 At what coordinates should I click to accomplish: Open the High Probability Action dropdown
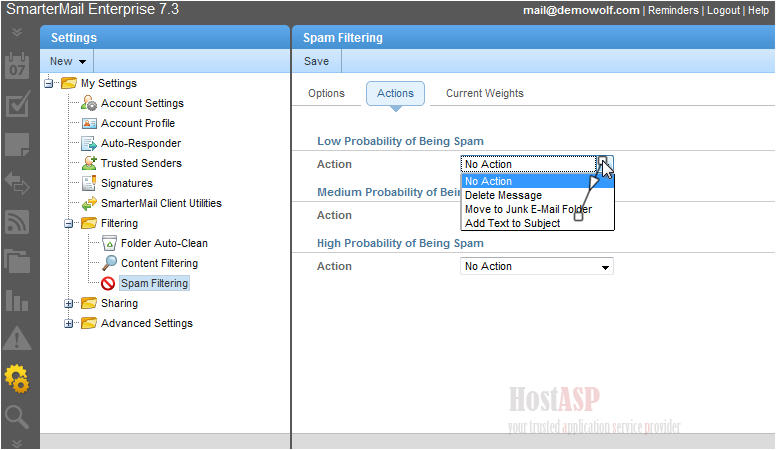(x=536, y=266)
